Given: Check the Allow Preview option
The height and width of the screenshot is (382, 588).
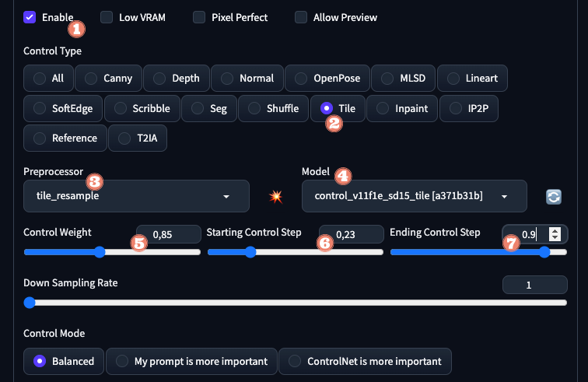Looking at the screenshot, I should 301,17.
